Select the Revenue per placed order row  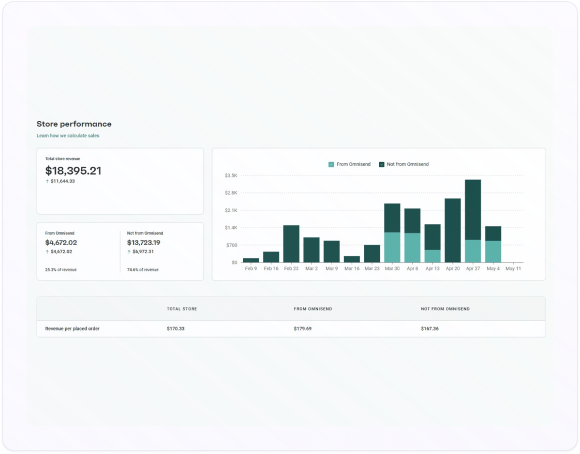(291, 329)
